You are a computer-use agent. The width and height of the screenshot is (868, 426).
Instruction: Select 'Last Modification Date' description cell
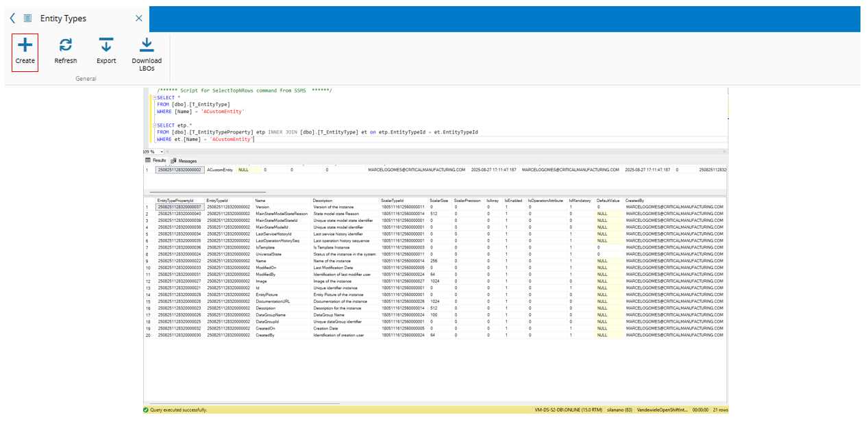(x=345, y=267)
